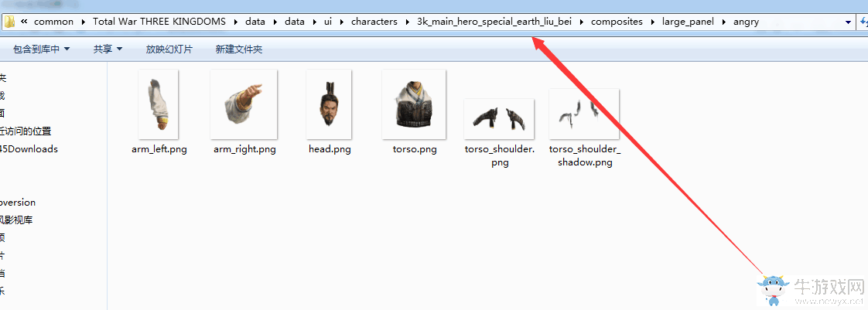Click the torso.png thumbnail
Image resolution: width=868 pixels, height=310 pixels.
[414, 104]
